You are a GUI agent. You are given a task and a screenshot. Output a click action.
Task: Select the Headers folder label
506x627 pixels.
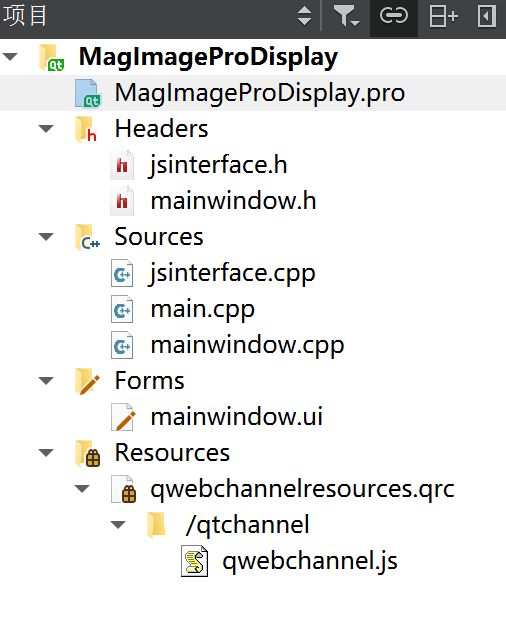(x=161, y=129)
